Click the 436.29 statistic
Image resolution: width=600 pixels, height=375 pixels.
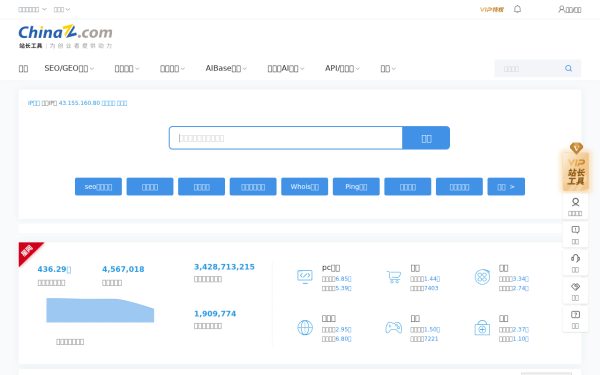pyautogui.click(x=54, y=269)
